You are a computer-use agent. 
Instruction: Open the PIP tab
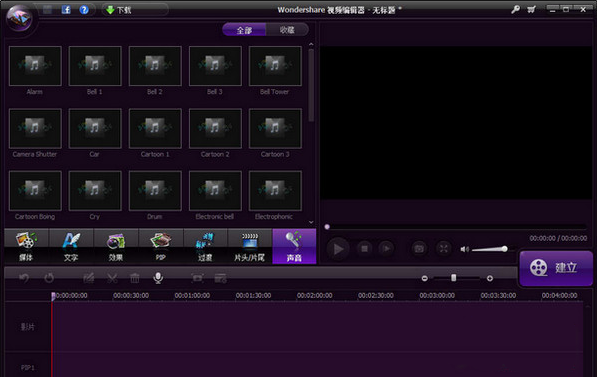pyautogui.click(x=161, y=246)
